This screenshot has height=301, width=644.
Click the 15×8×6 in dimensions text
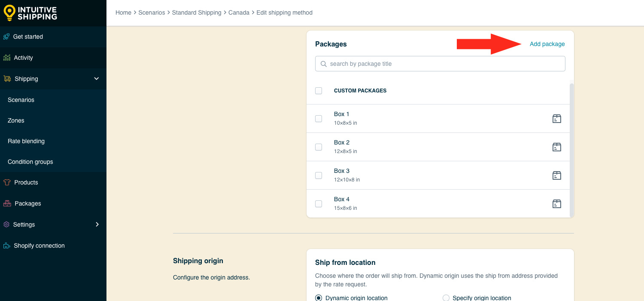346,208
